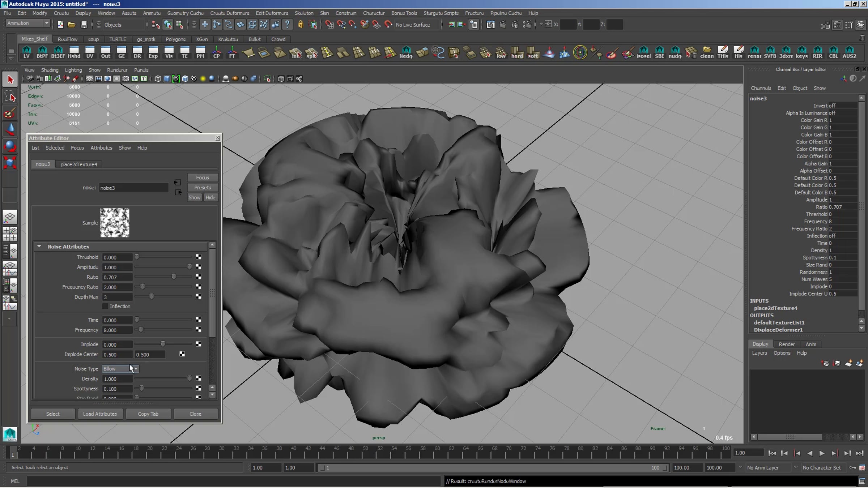Click the 'soft' edge shelf icon
Screen dimensions: 868x488
533,52
